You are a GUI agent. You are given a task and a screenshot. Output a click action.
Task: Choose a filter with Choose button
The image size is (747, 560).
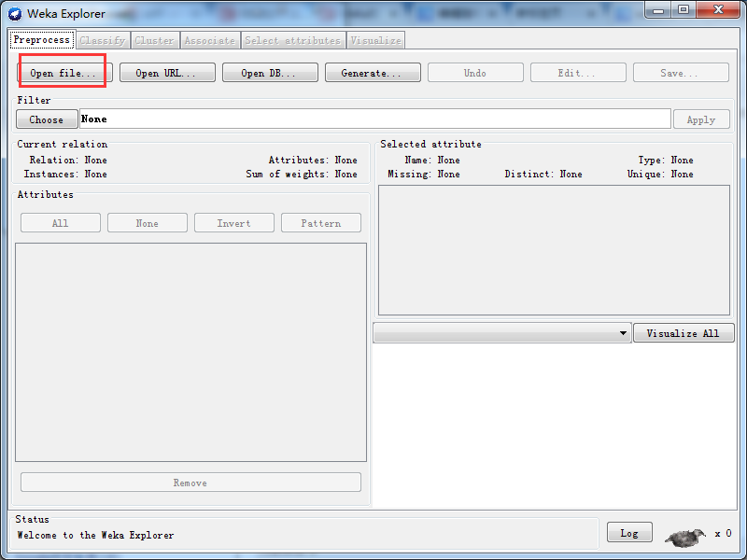click(47, 119)
